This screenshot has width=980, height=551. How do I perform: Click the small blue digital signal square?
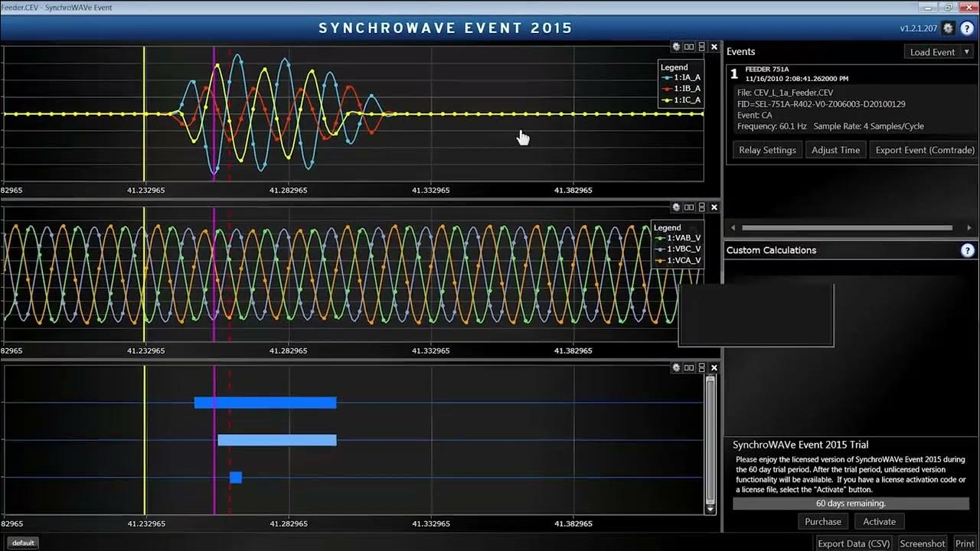[236, 478]
